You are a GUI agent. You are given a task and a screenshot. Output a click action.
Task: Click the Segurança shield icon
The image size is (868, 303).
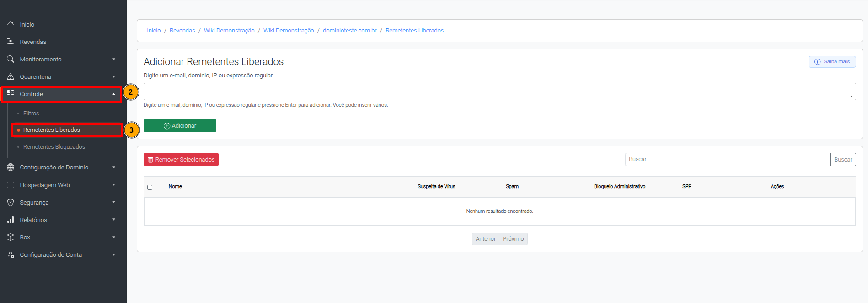click(11, 202)
